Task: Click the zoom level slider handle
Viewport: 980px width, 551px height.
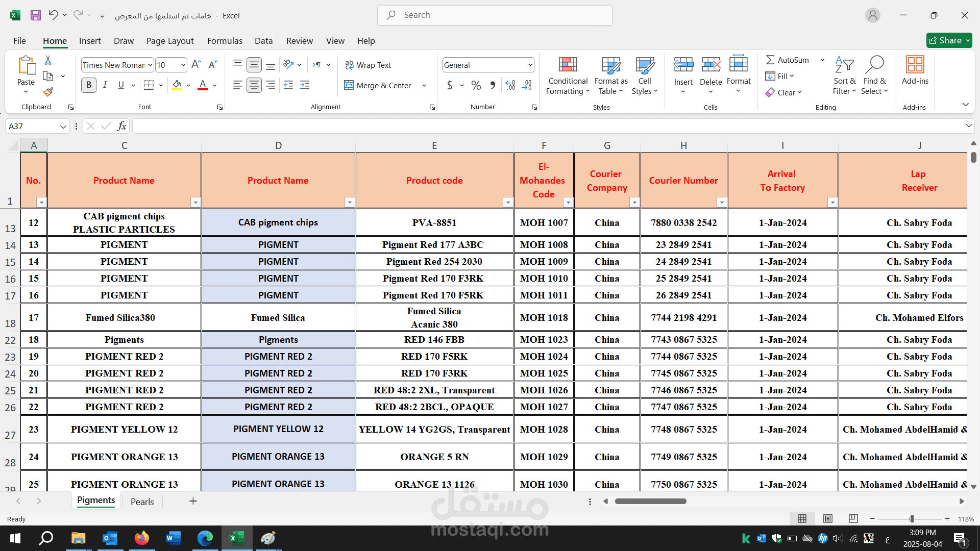Action: tap(912, 519)
